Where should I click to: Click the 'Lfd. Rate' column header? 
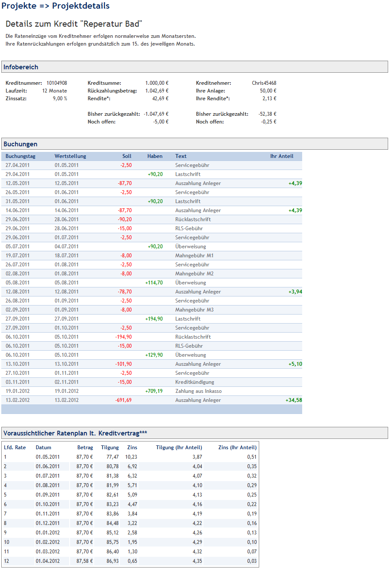coord(15,448)
